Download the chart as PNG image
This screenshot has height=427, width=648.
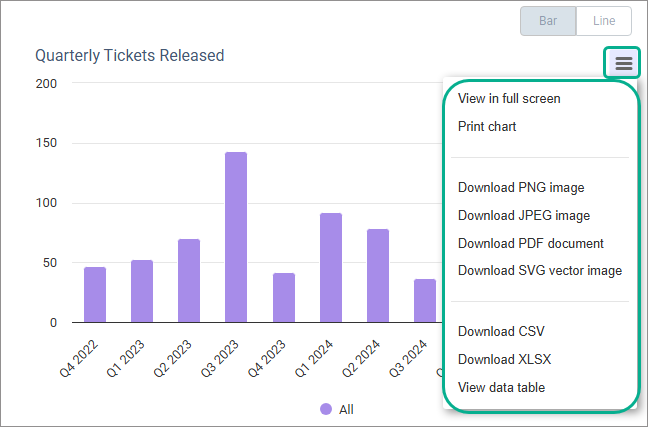point(521,187)
